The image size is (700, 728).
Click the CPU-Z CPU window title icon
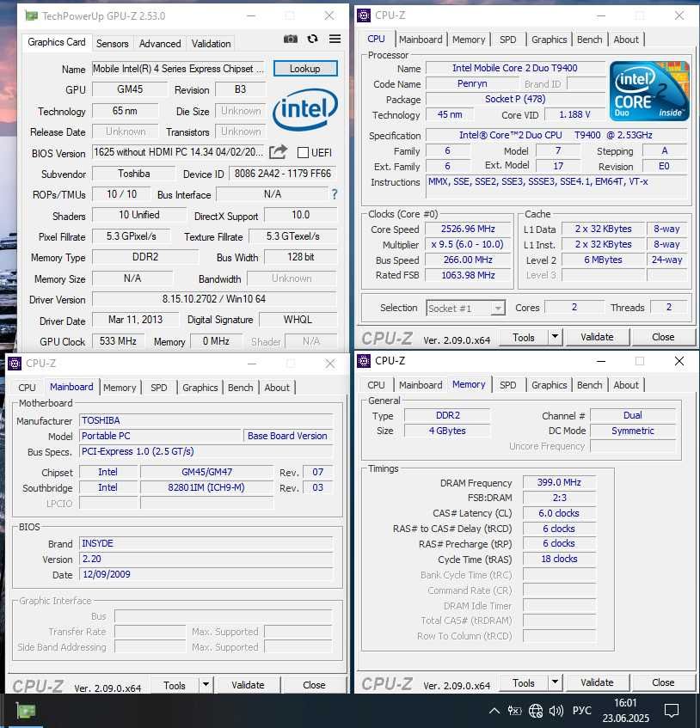364,15
